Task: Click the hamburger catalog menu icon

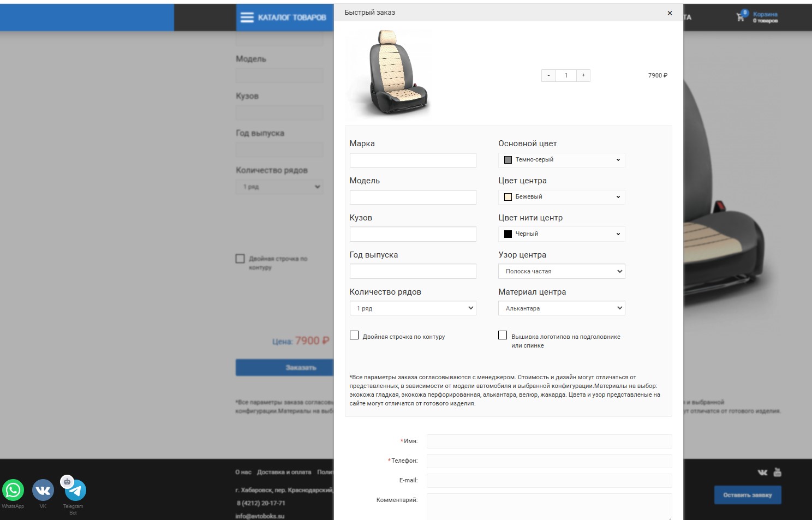Action: pos(247,17)
